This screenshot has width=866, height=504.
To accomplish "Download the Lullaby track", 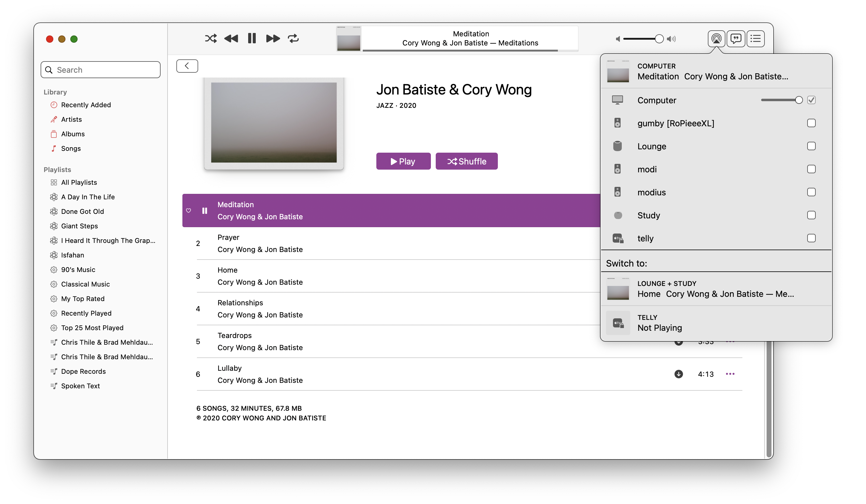I will [x=678, y=374].
